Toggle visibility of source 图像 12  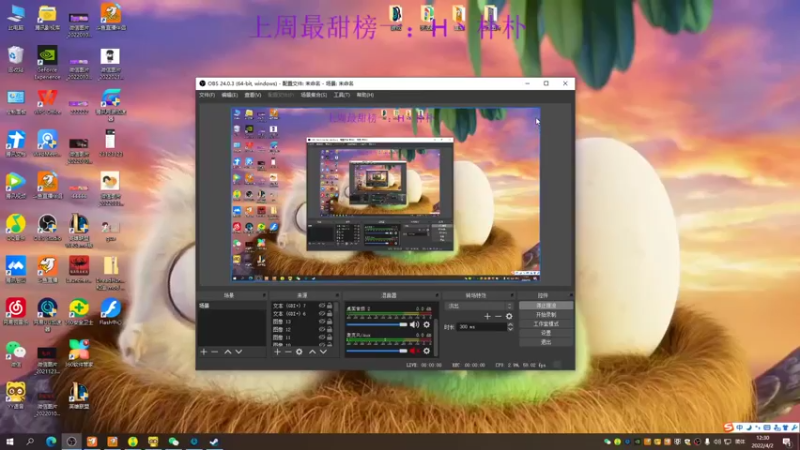tap(322, 330)
